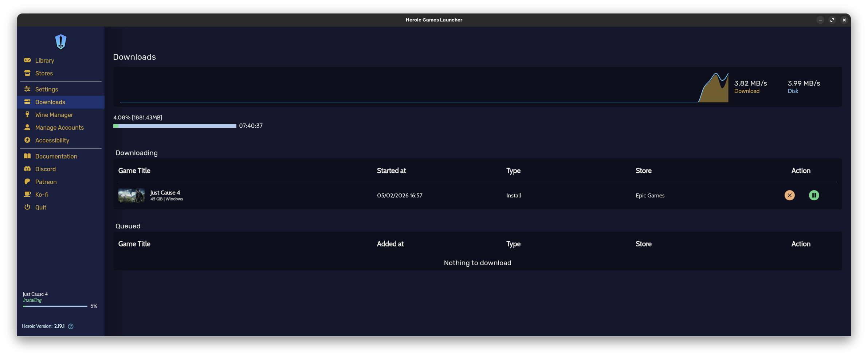Click the 05/02/2026 16:57 start time
Screen dimensions: 868x357
[x=400, y=196]
